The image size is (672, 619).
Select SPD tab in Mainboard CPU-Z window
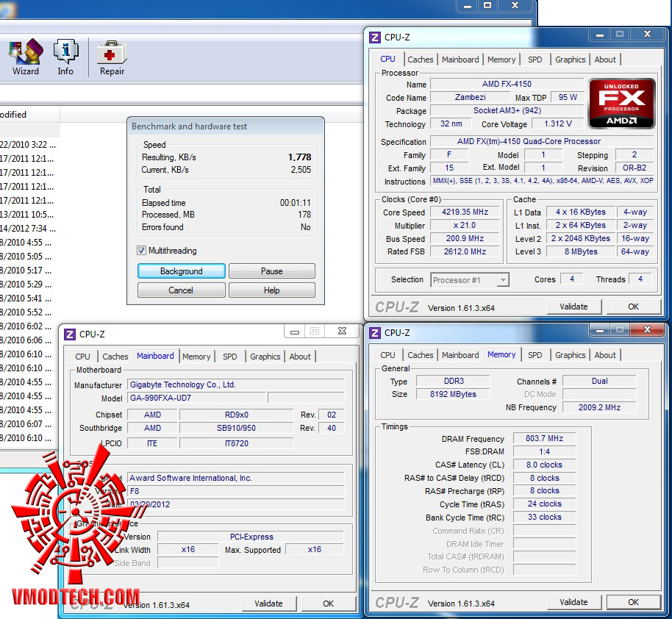229,357
